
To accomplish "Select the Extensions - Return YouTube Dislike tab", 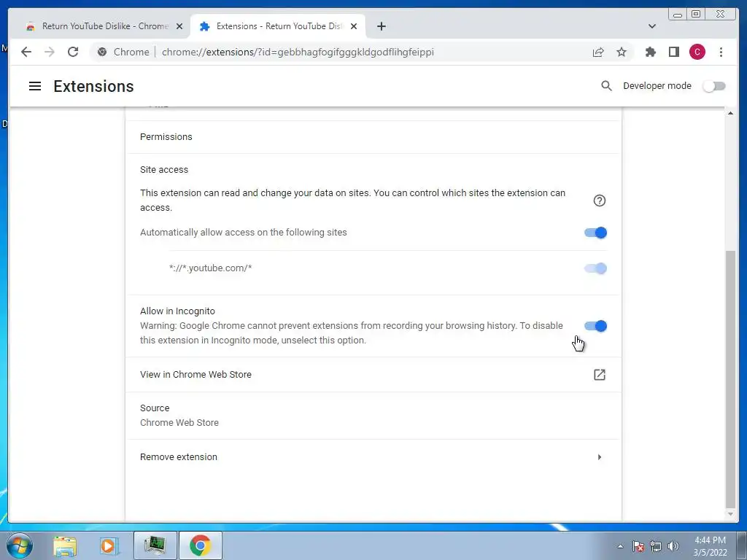I will (x=278, y=26).
